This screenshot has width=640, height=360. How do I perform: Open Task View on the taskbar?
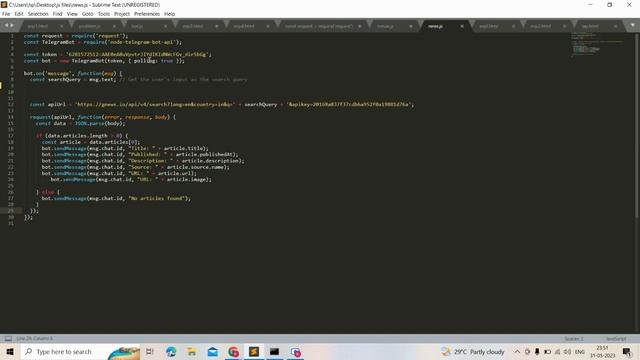pyautogui.click(x=150, y=351)
